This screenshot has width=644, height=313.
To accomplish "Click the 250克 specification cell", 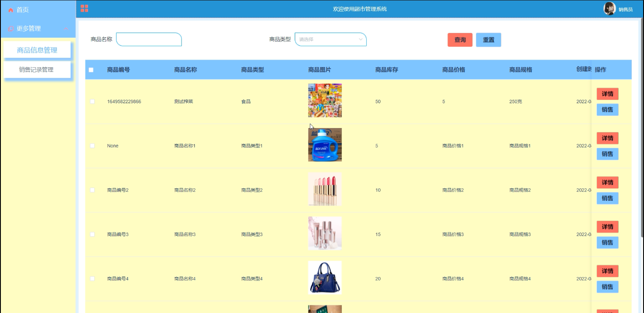I will [x=516, y=101].
